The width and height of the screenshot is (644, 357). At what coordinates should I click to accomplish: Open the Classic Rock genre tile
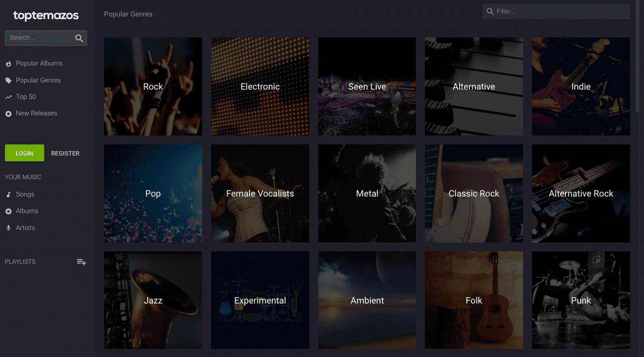474,193
